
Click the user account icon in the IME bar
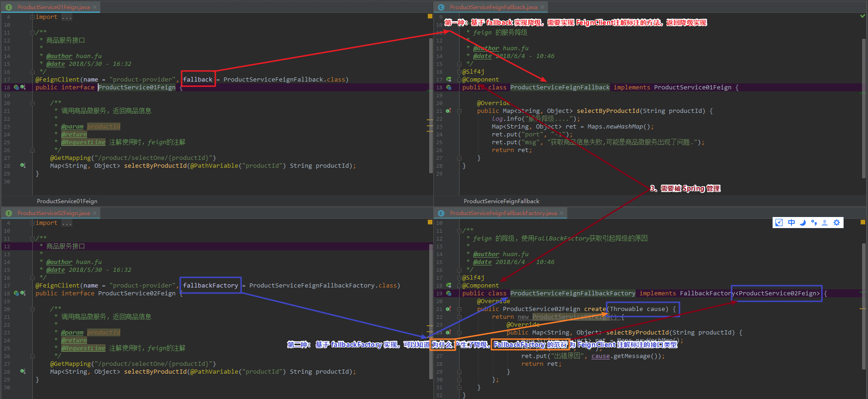coord(825,223)
